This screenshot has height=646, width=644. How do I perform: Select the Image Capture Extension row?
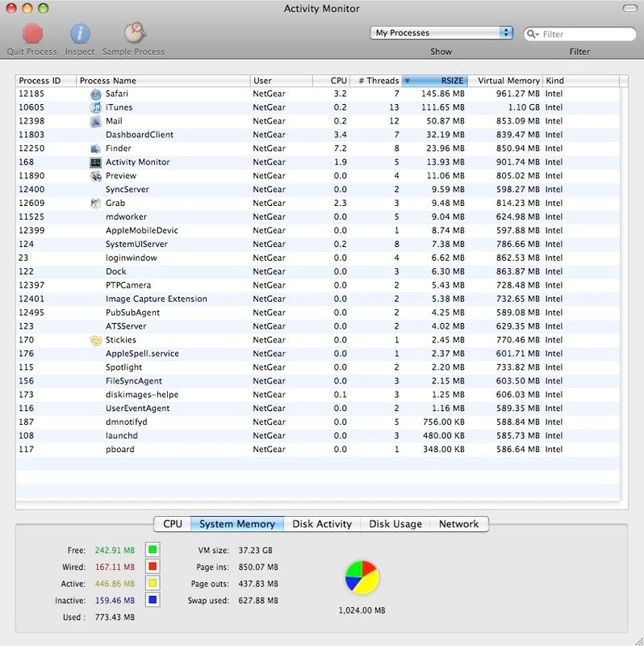[x=318, y=299]
